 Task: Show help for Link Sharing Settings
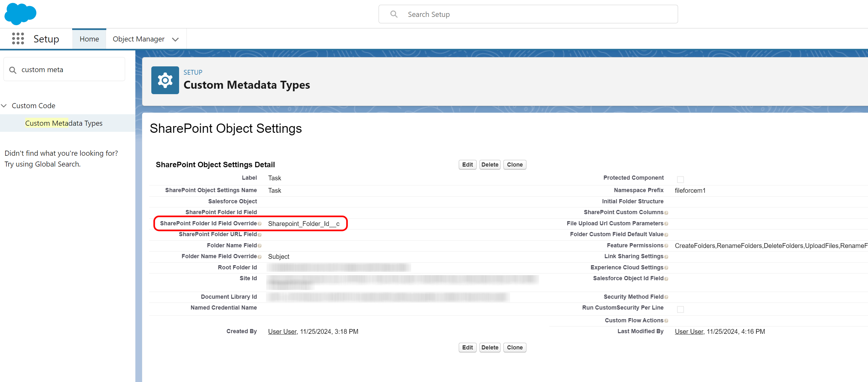[x=666, y=257]
